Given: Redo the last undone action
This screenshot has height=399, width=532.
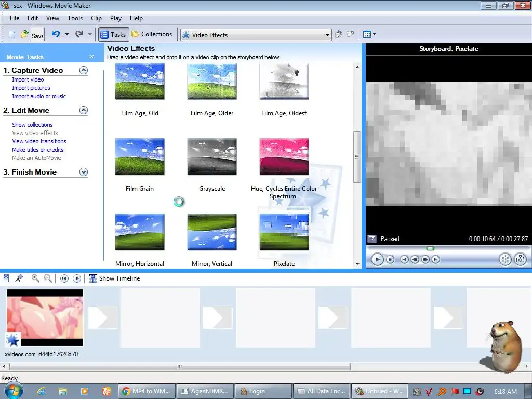Looking at the screenshot, I should click(x=79, y=34).
